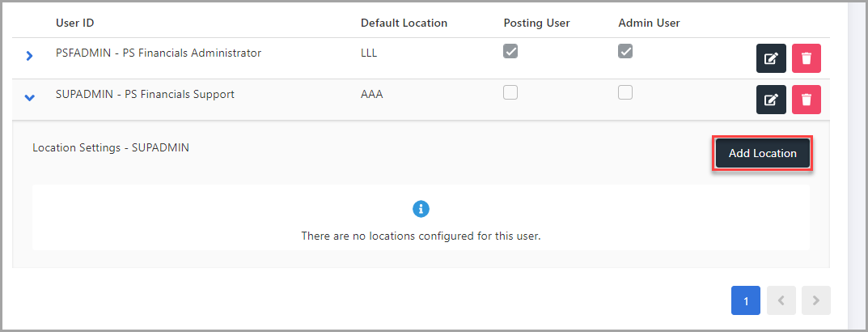
Task: Click the Default Location column header
Action: pyautogui.click(x=404, y=23)
